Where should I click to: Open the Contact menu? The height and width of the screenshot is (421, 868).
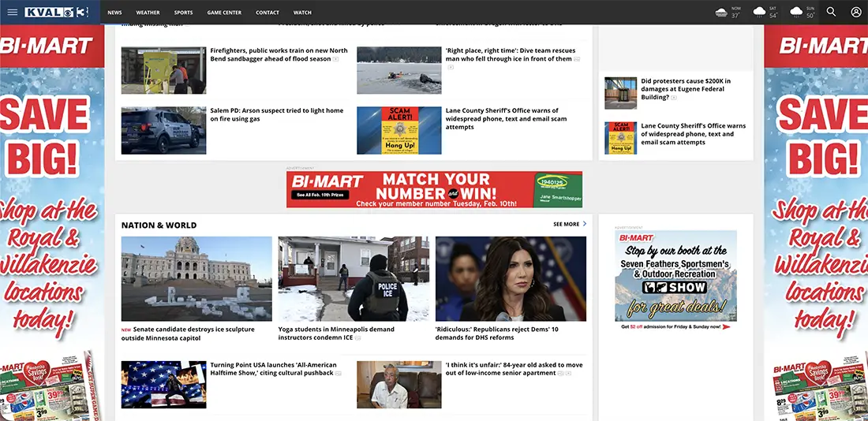pyautogui.click(x=268, y=12)
